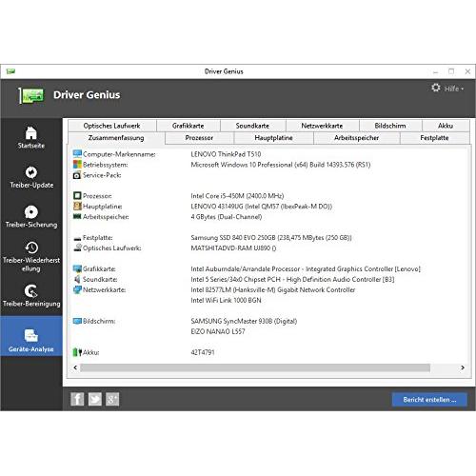
Task: Select the Arbeitsspeicher tab
Action: pos(357,138)
